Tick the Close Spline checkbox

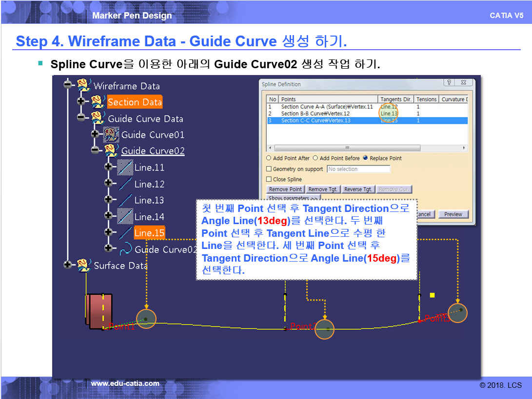[269, 179]
